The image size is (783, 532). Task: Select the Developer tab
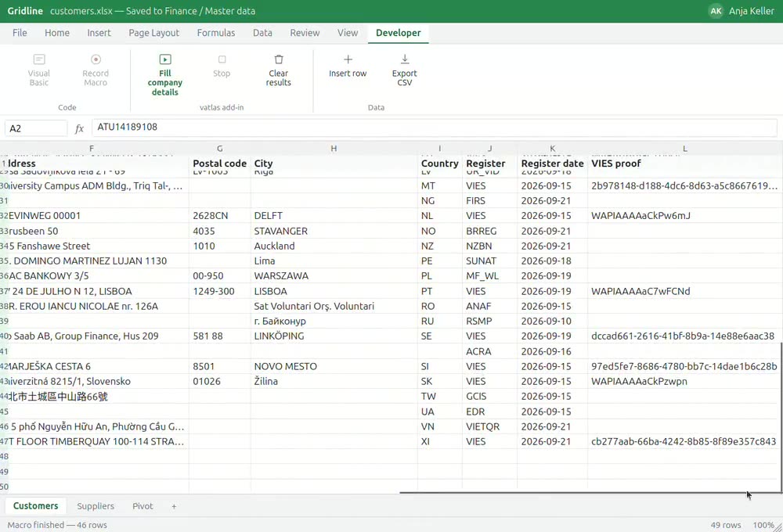398,33
